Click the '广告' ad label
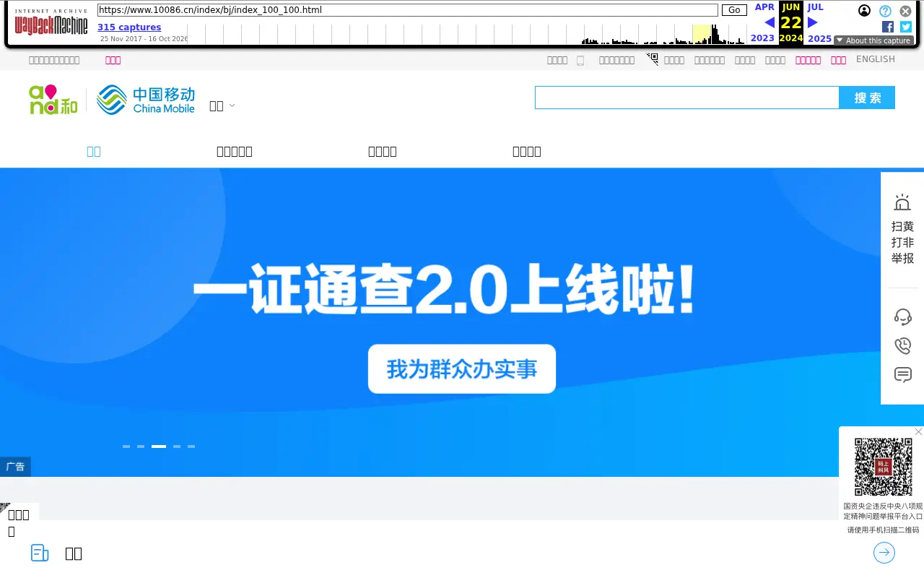924x578 pixels. (15, 467)
